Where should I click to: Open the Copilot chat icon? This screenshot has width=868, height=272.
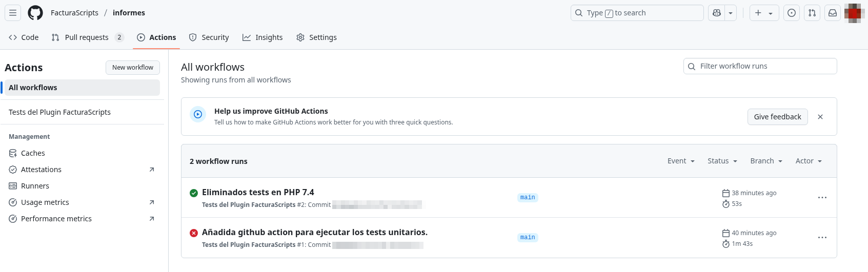coord(717,13)
